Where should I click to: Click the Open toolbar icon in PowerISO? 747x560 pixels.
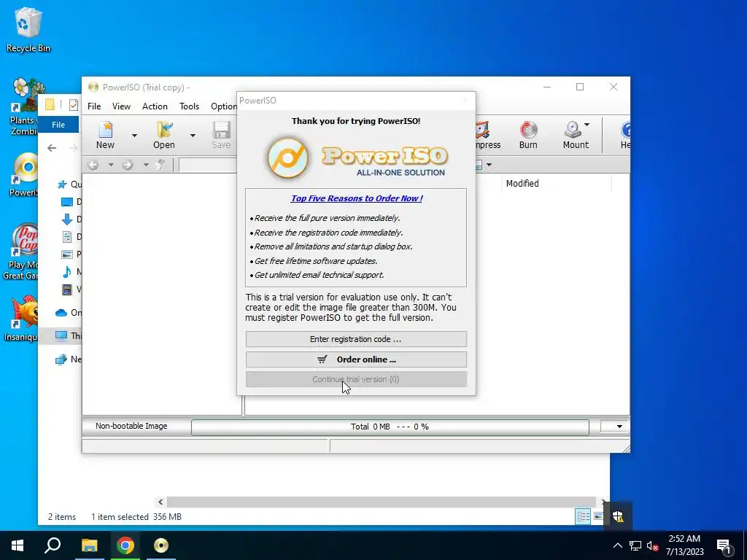[164, 135]
